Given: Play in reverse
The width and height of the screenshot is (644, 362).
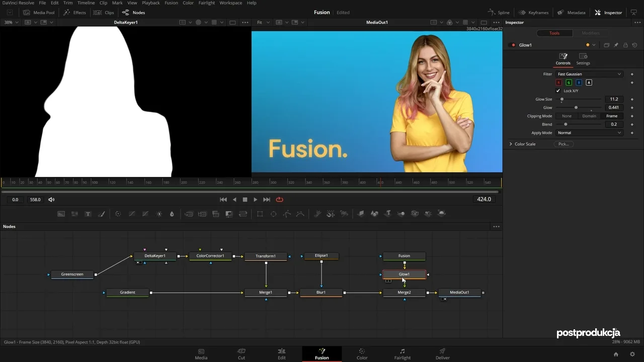Looking at the screenshot, I should [x=234, y=200].
